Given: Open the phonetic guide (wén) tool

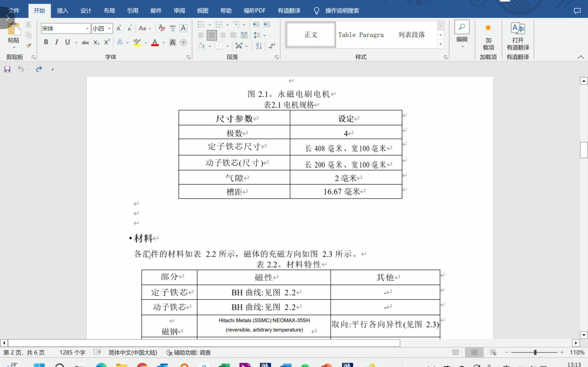Looking at the screenshot, I should [173, 28].
